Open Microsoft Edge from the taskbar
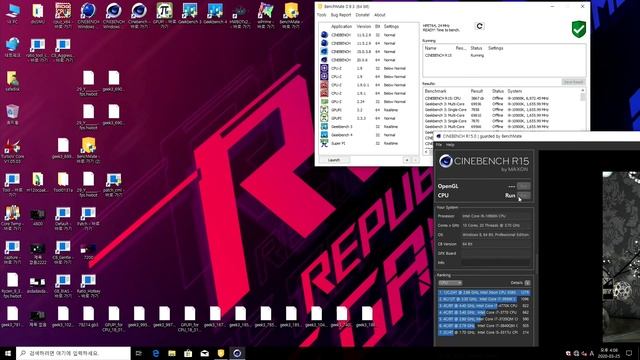 pyautogui.click(x=156, y=353)
